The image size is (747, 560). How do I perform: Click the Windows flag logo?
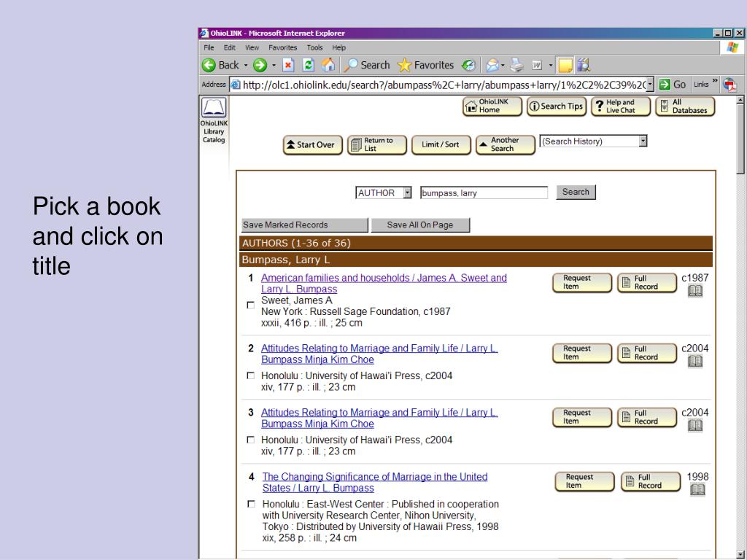pos(732,47)
